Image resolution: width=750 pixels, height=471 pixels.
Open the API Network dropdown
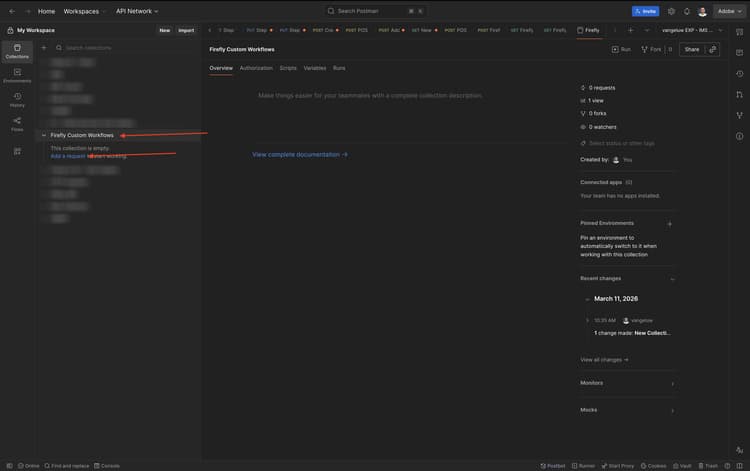tap(137, 11)
